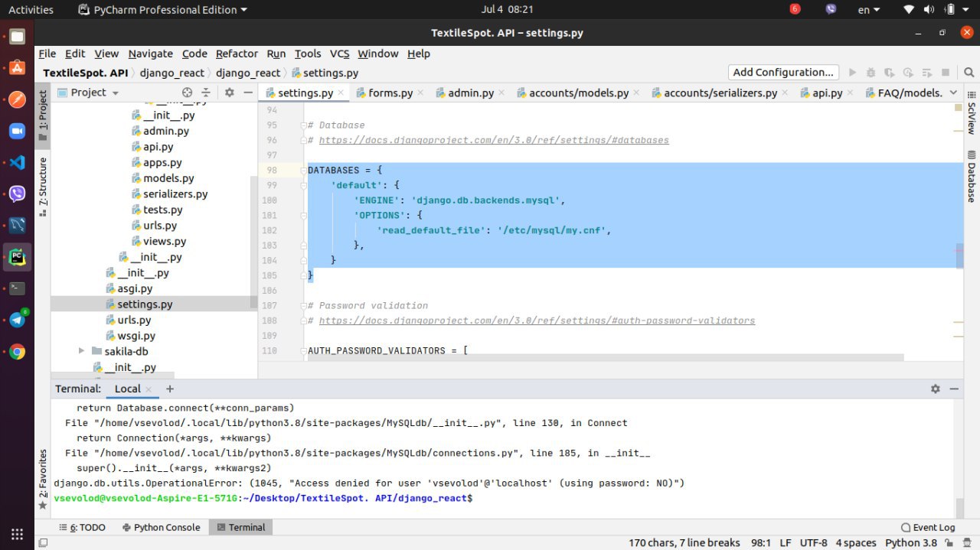Image resolution: width=980 pixels, height=550 pixels.
Task: Click the Stop square icon
Action: click(x=946, y=72)
